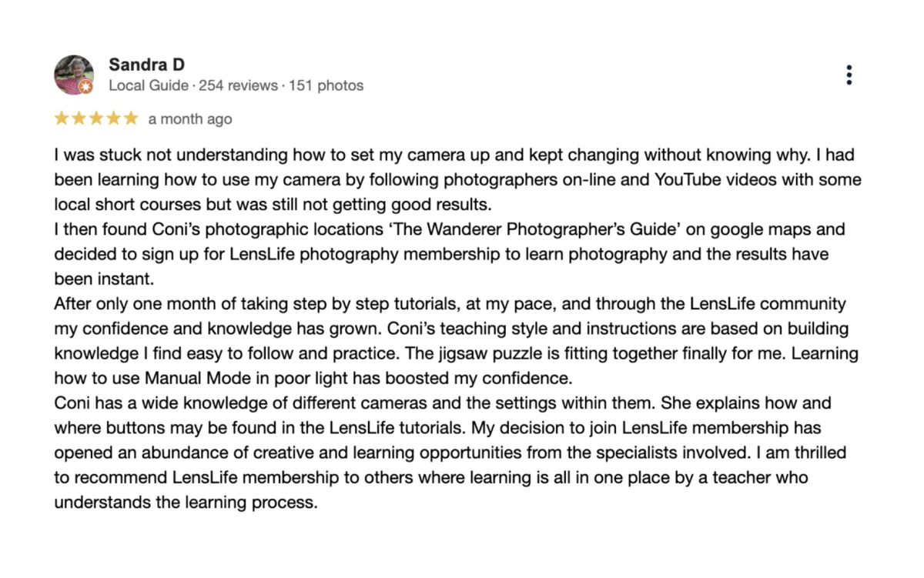Click the final line 'understands the learning process'

coord(186,503)
